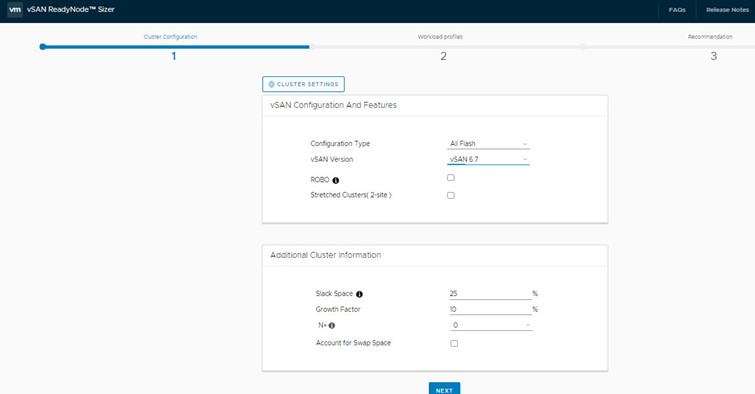Open the Configuration Type All Flash dropdown
The image size is (755, 394).
[488, 144]
